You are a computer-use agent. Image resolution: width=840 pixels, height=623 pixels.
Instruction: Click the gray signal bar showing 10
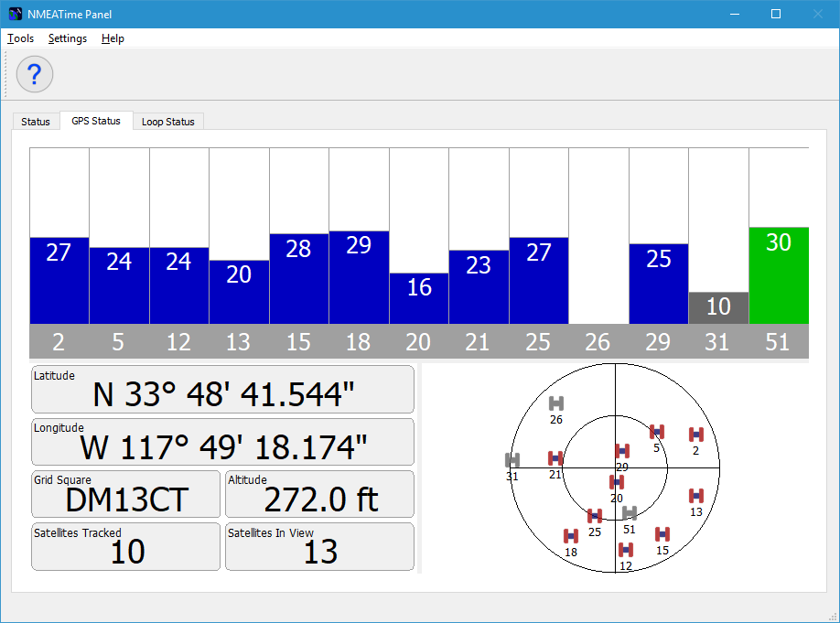pyautogui.click(x=718, y=308)
